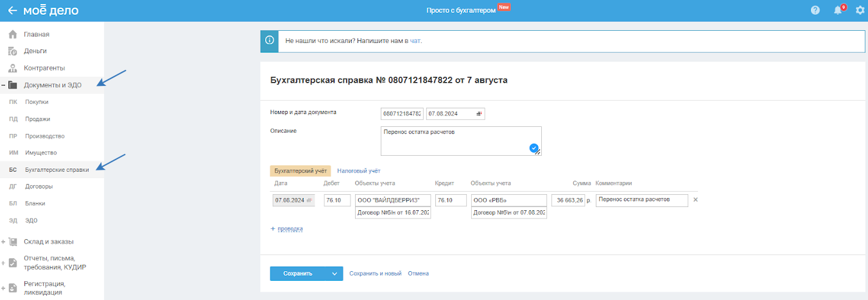Viewport: 868px width, 300px height.
Task: Click the info icon in the chat banner
Action: (269, 40)
